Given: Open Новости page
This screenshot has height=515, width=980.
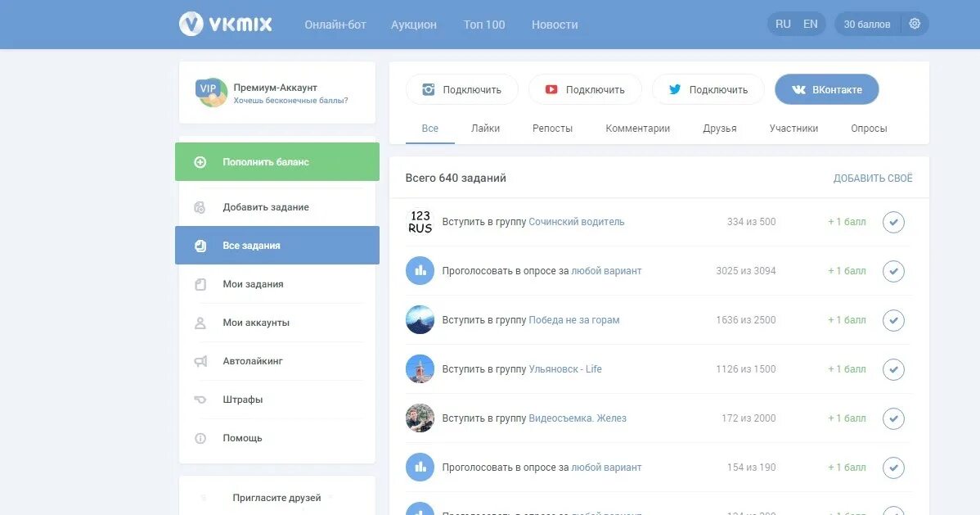Looking at the screenshot, I should [555, 25].
